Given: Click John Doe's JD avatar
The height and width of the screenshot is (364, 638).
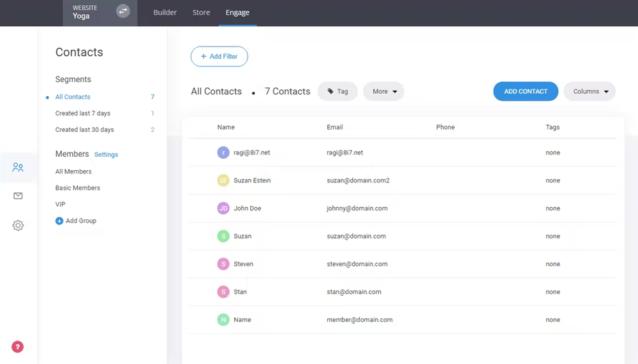Looking at the screenshot, I should 223,208.
